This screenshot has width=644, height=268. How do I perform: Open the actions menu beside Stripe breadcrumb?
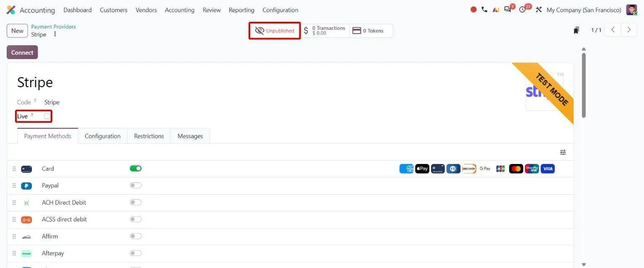pos(55,34)
